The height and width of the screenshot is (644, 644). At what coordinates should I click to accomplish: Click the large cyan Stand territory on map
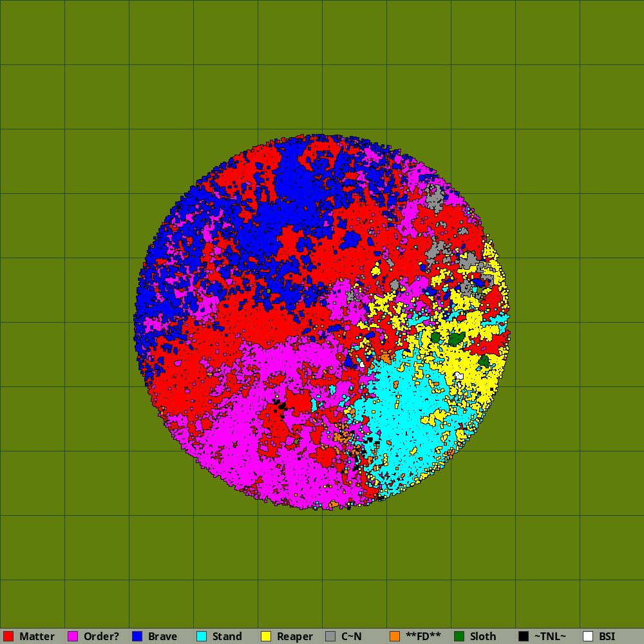pos(406,412)
